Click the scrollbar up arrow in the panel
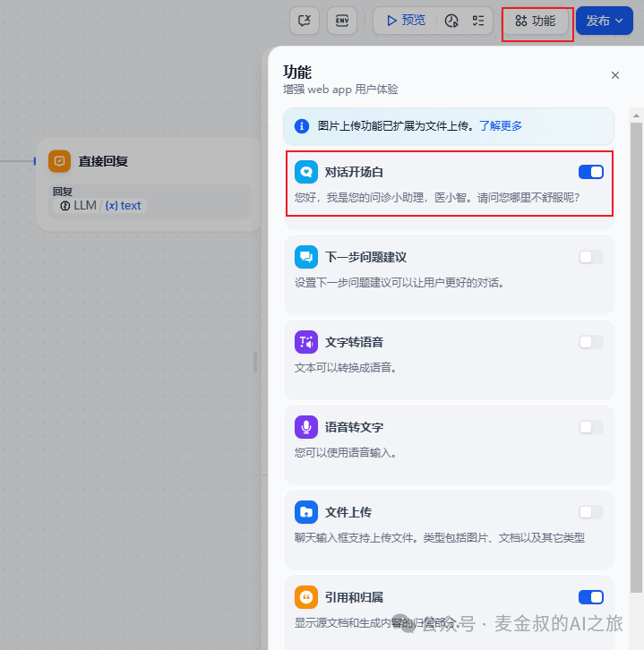 pos(636,115)
